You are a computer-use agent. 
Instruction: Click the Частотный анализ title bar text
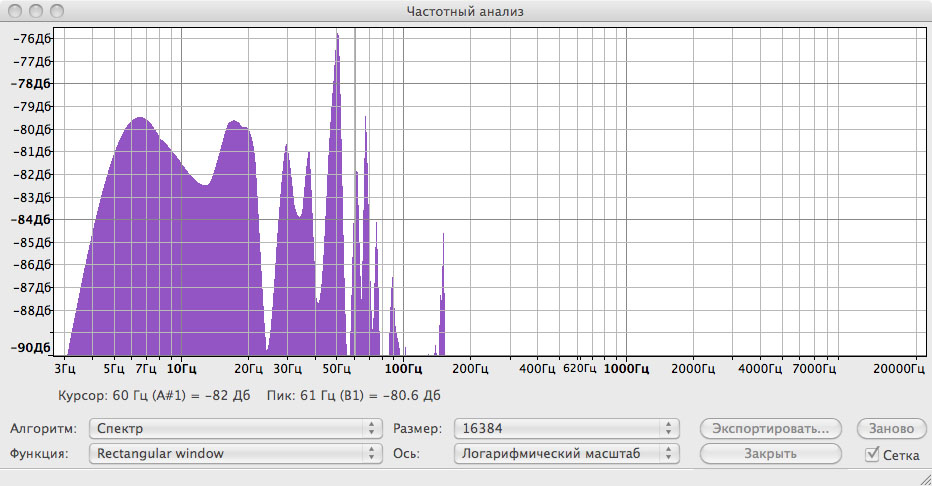point(465,11)
